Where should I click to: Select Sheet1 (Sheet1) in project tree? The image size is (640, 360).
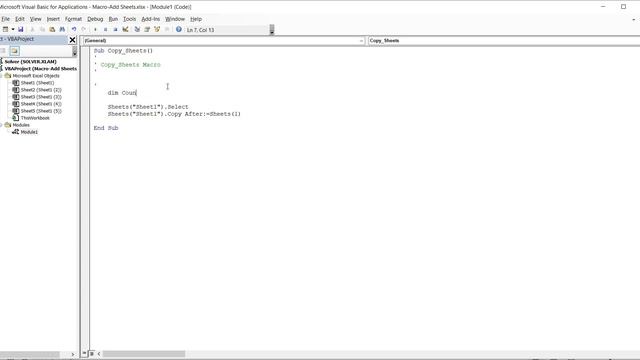pos(37,83)
